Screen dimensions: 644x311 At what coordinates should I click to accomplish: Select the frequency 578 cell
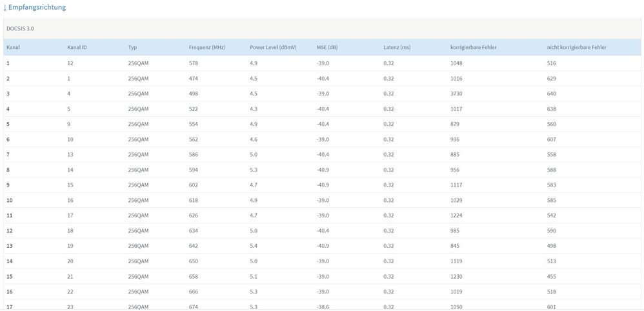tap(194, 63)
